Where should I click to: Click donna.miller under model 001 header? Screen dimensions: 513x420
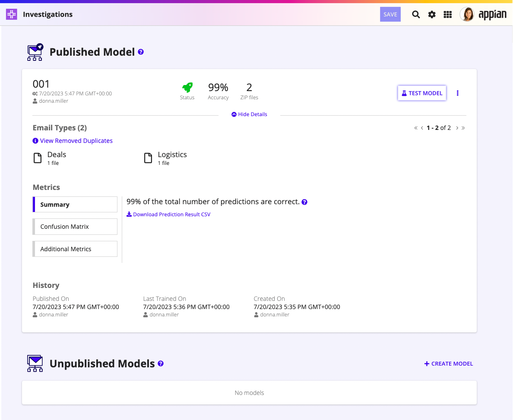(54, 101)
